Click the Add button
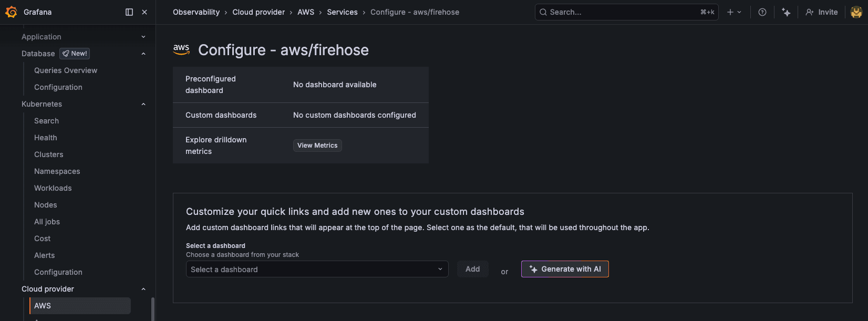This screenshot has width=868, height=321. pyautogui.click(x=472, y=269)
